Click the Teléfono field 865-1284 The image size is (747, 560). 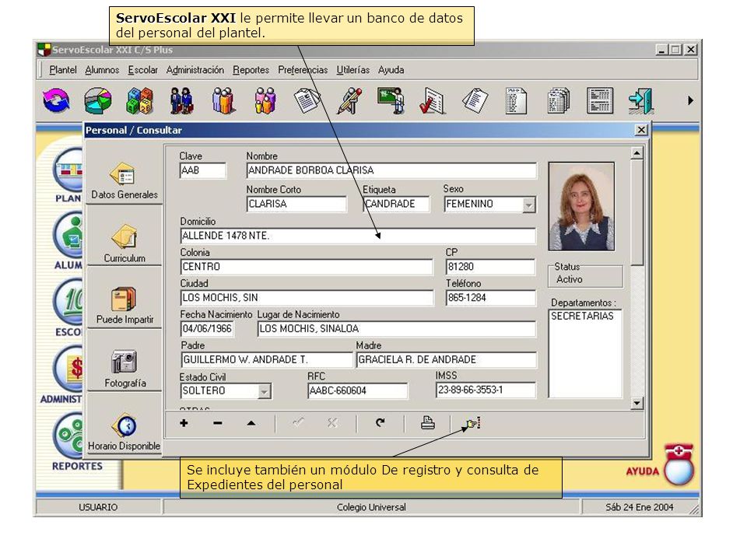click(x=491, y=298)
